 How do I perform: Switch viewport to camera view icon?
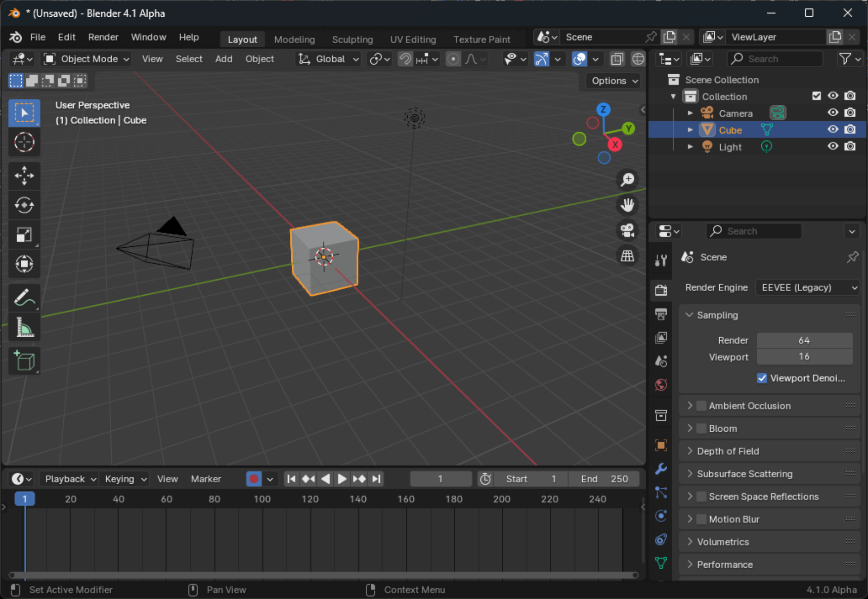(x=627, y=230)
